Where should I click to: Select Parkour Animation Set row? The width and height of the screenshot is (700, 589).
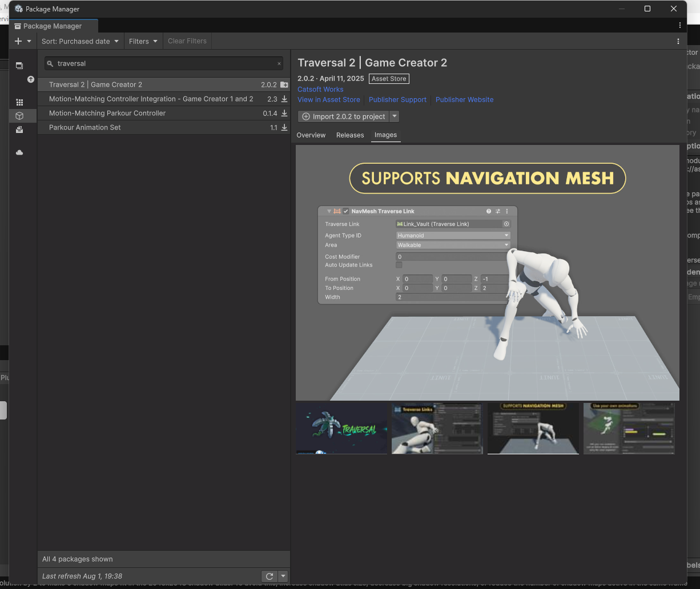pyautogui.click(x=164, y=127)
